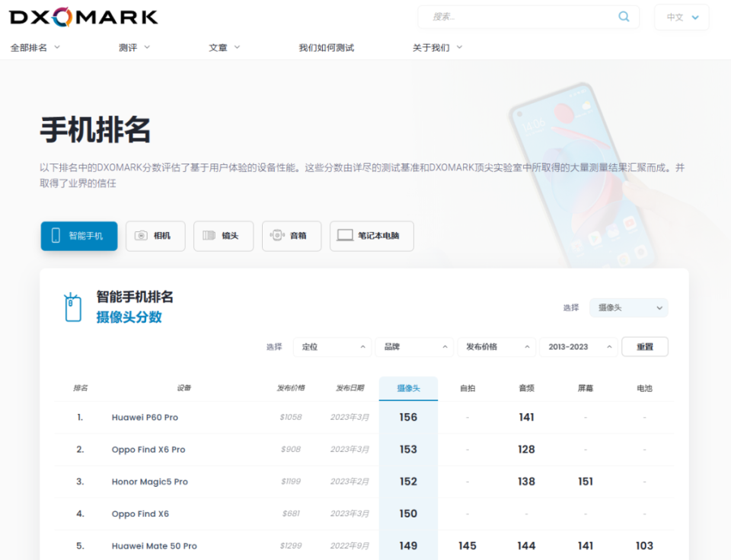Expand the 发布价格 price dropdown
This screenshot has width=731, height=560.
pos(496,346)
